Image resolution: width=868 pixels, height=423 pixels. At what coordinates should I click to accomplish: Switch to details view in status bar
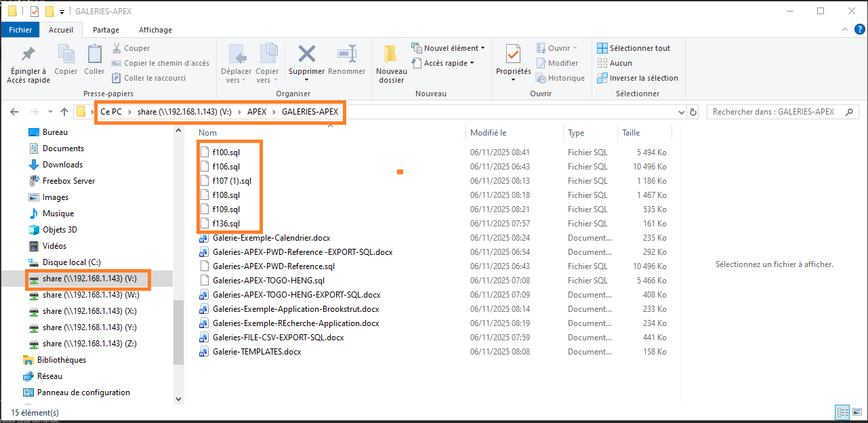pos(842,411)
